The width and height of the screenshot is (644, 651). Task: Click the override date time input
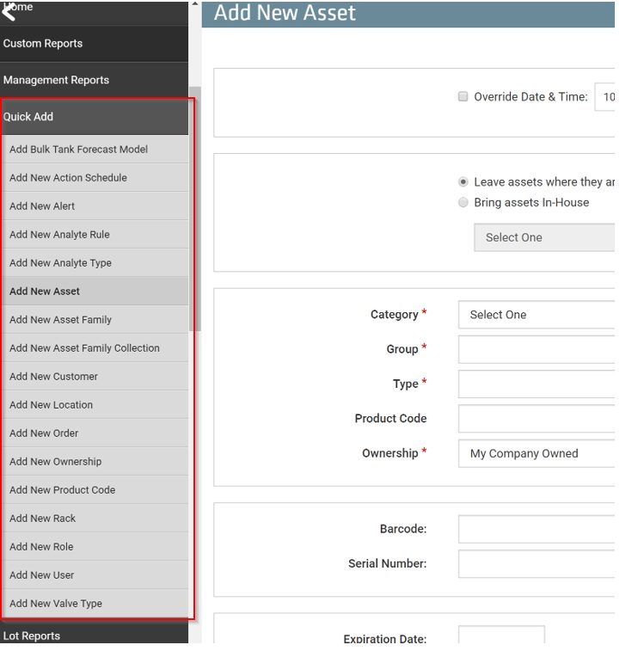click(x=604, y=96)
